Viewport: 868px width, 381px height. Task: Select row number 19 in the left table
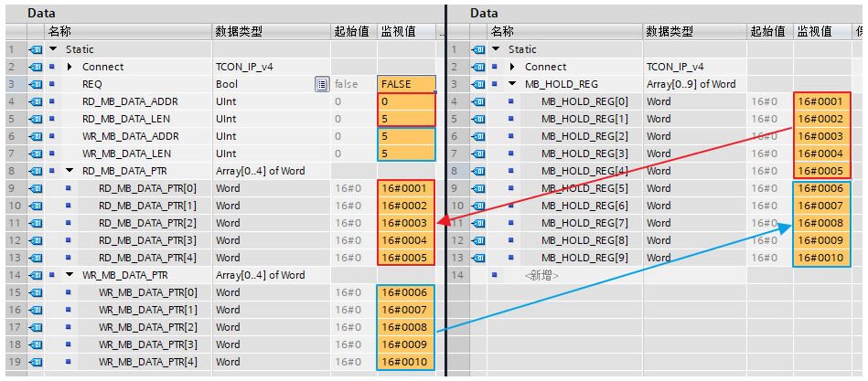[16, 362]
